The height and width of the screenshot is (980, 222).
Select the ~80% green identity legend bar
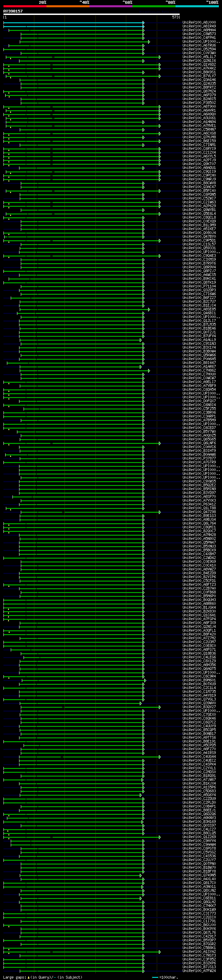[154, 6]
